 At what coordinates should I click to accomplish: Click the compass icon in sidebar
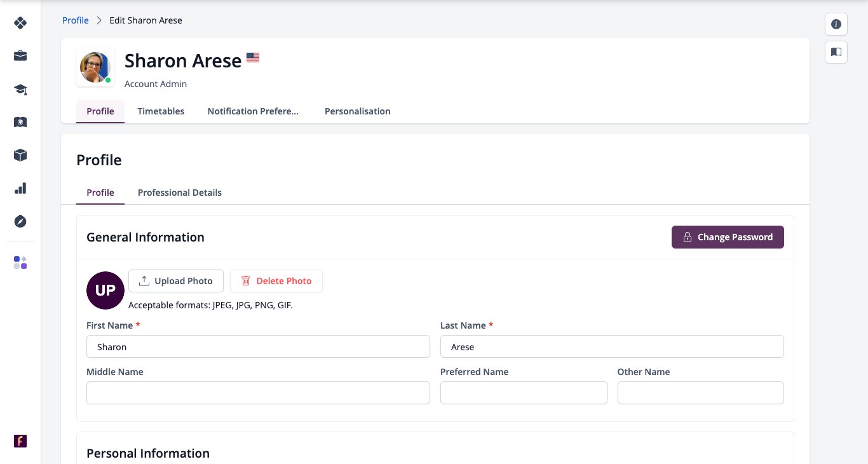(x=20, y=221)
